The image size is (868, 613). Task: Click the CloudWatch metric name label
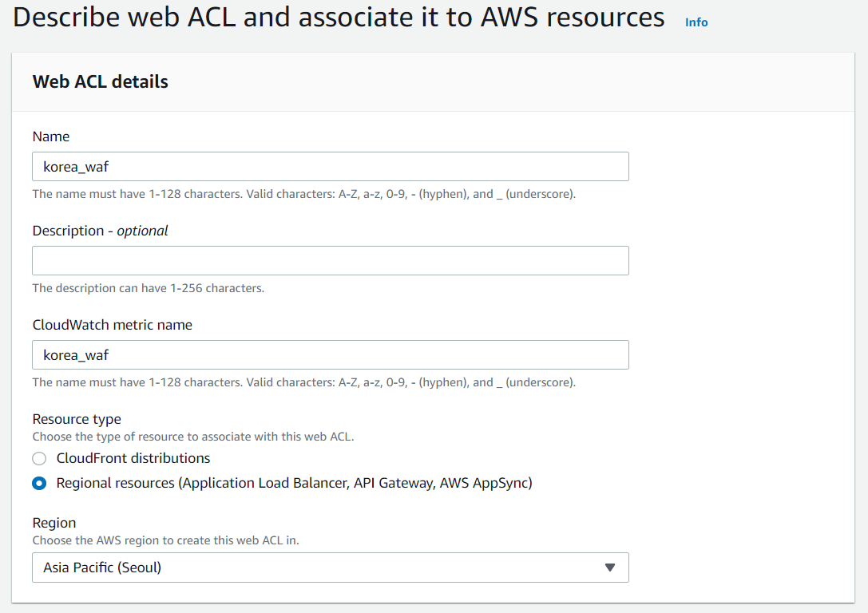tap(112, 325)
